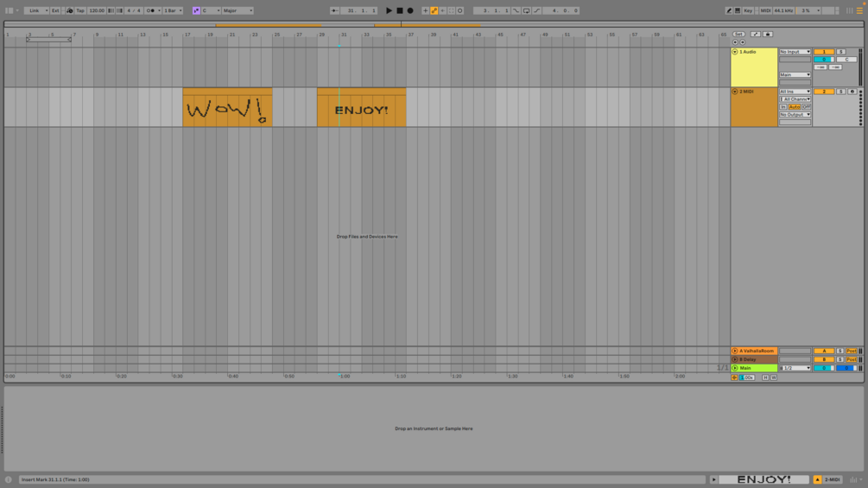
Task: Toggle the MIDI Map Mode button
Action: [x=765, y=10]
